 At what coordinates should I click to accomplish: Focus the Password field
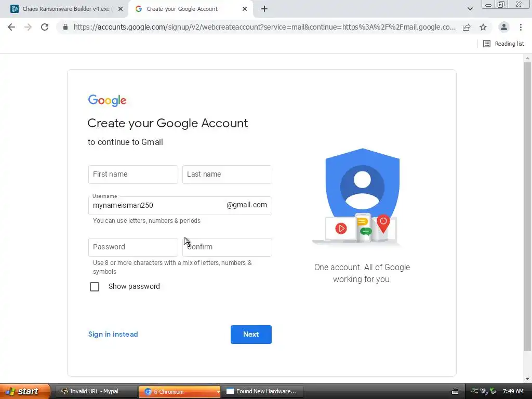133,247
